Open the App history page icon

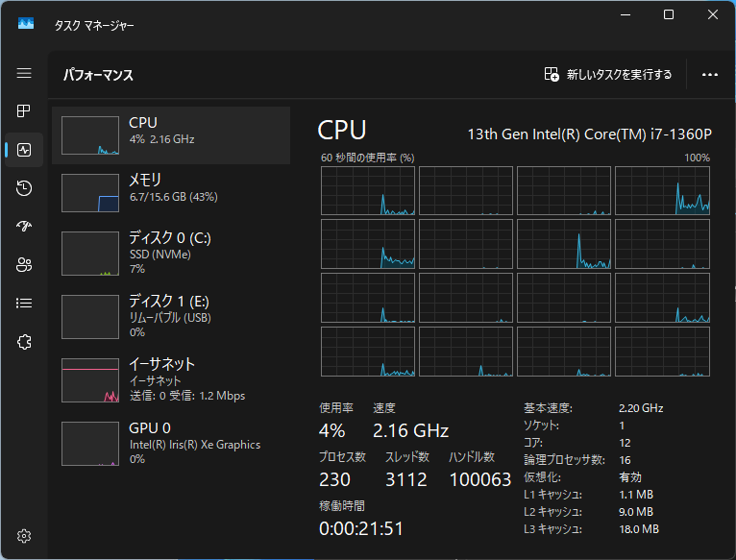[24, 188]
